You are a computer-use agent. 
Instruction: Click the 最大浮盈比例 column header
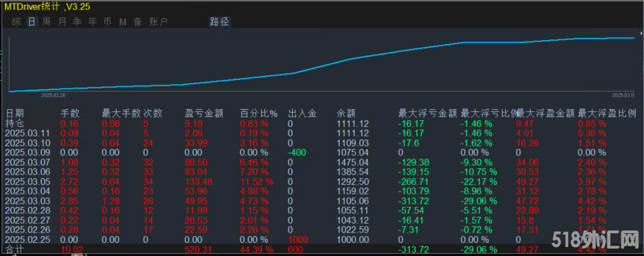(607, 114)
